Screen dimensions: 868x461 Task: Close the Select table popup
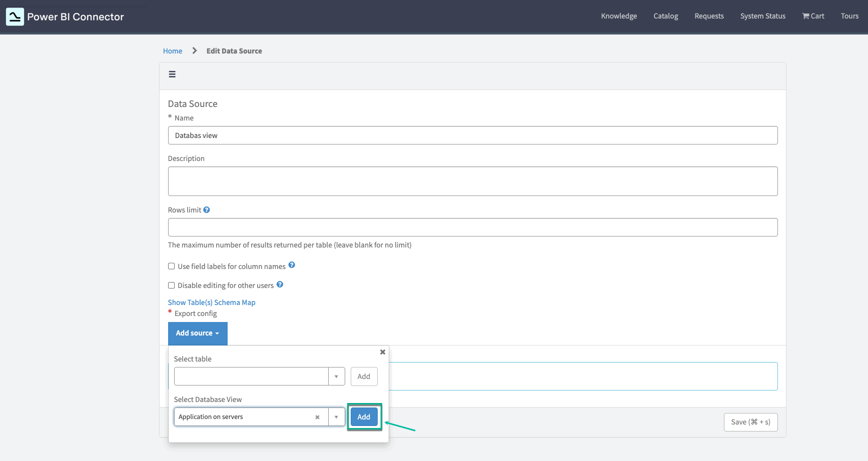click(x=382, y=352)
